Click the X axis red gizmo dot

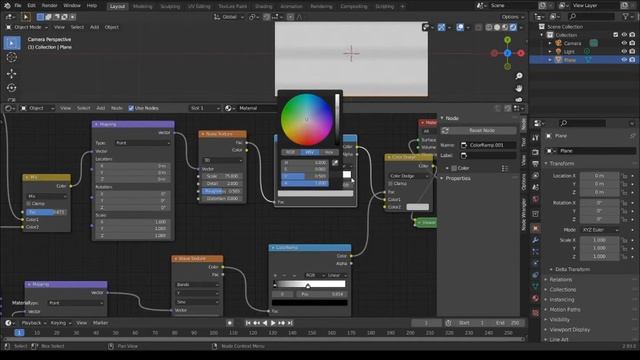tap(521, 53)
